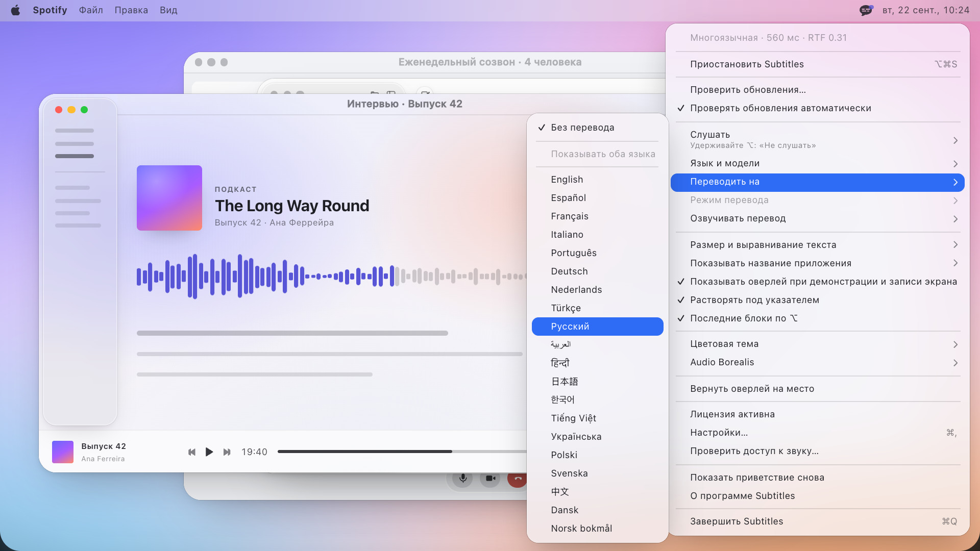Open Настройки…
Image resolution: width=980 pixels, height=551 pixels.
click(x=818, y=433)
